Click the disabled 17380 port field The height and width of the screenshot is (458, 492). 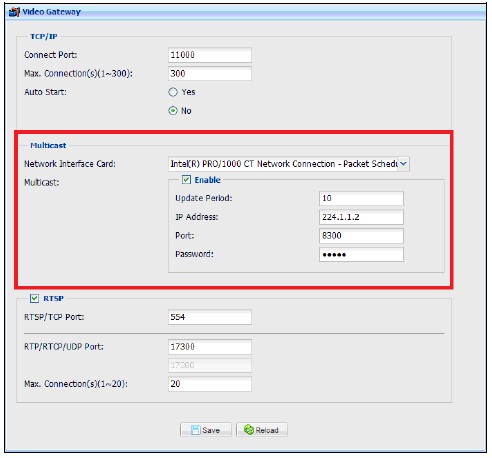pyautogui.click(x=210, y=365)
